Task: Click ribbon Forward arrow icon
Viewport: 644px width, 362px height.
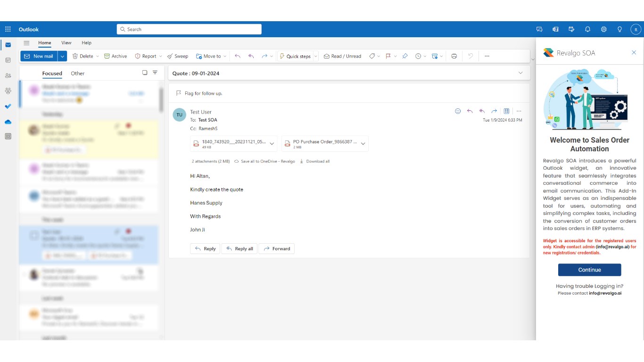Action: point(264,56)
